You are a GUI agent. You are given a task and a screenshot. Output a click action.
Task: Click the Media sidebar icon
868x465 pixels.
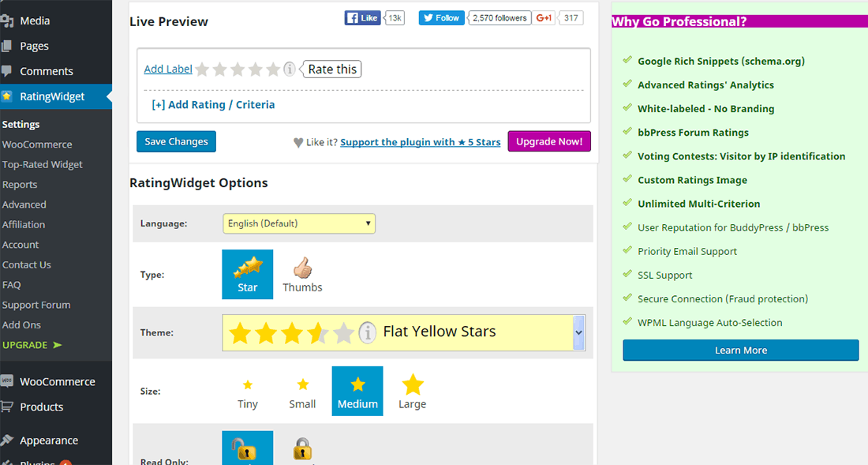point(7,21)
